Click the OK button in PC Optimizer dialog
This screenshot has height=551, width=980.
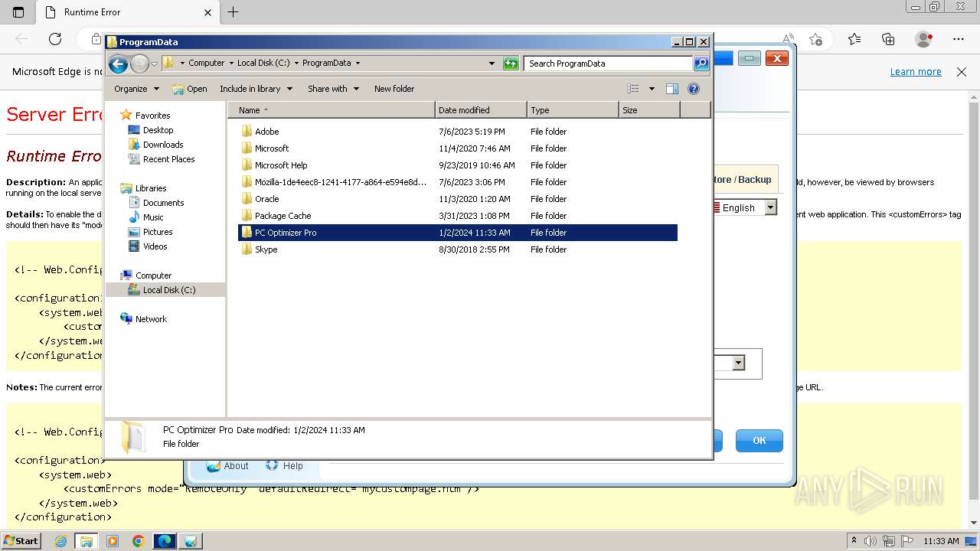tap(759, 440)
